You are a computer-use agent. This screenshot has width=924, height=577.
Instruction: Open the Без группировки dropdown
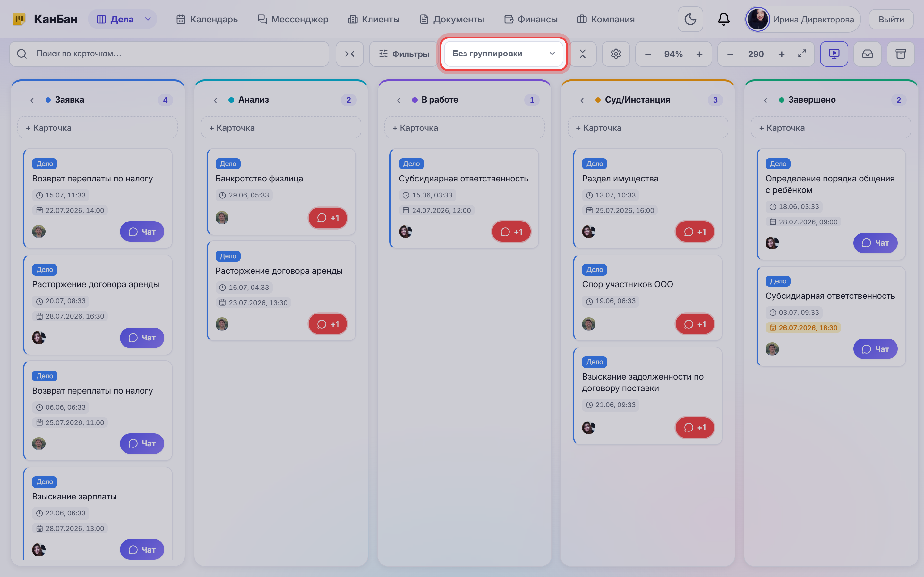[x=503, y=54]
